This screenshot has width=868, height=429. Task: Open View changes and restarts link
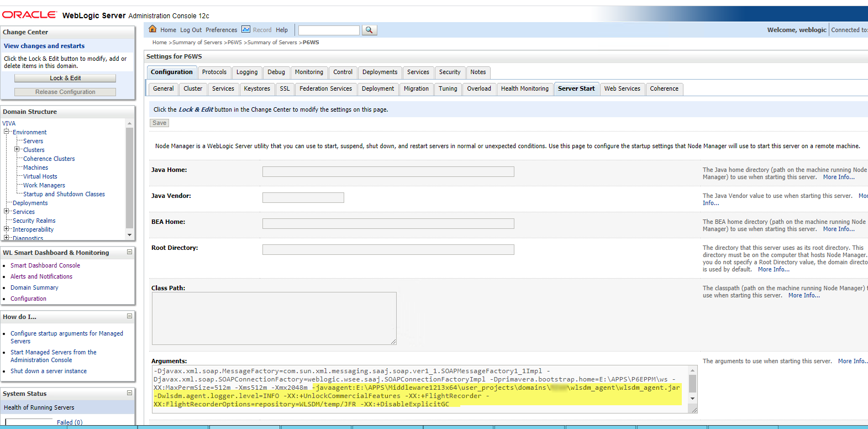[x=44, y=46]
